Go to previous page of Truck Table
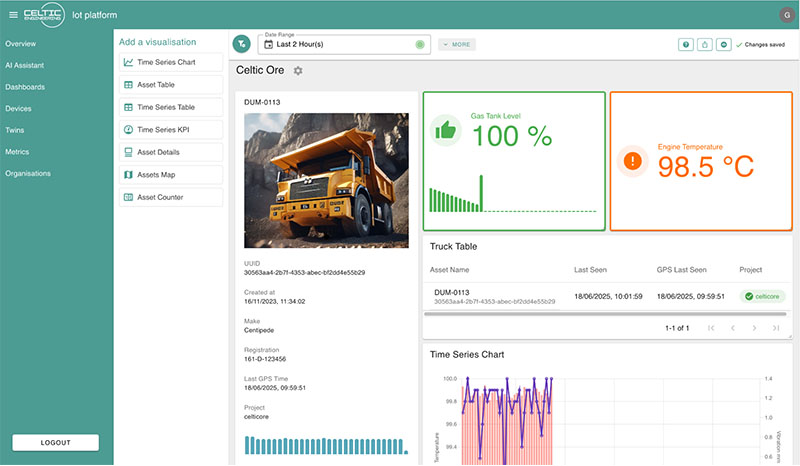The image size is (800, 466). click(733, 328)
